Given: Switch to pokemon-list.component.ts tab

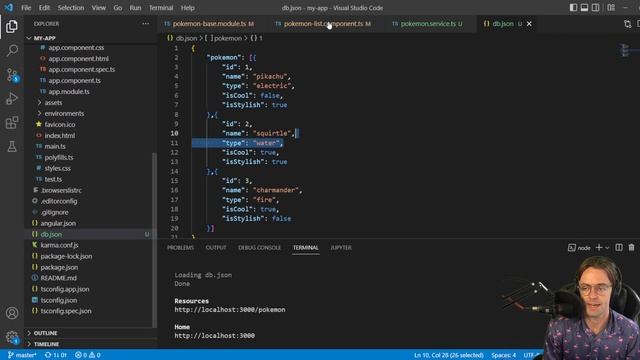Looking at the screenshot, I should click(x=323, y=24).
